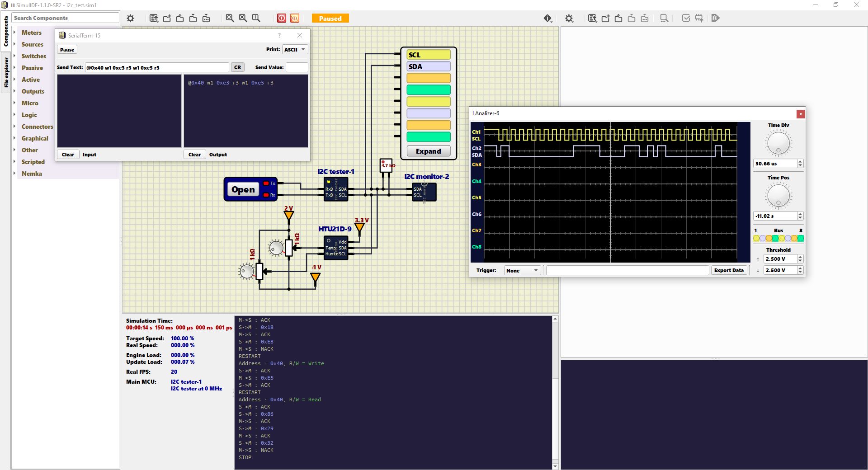Clear the SerialTerm Input panel
This screenshot has height=470, width=868.
[x=68, y=155]
